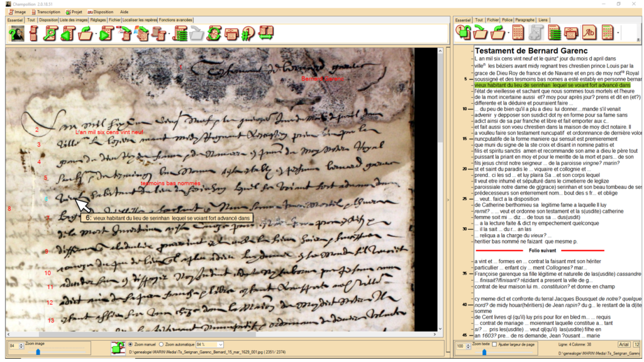Viewport: 644px width, 362px height.
Task: Switch to Localiser les repères tab
Action: pyautogui.click(x=140, y=20)
